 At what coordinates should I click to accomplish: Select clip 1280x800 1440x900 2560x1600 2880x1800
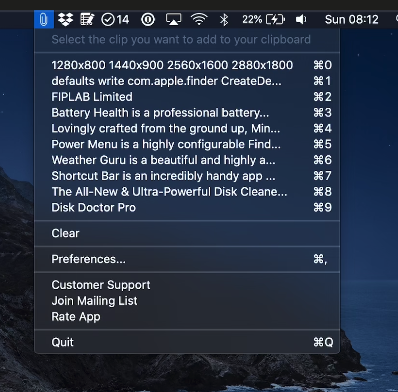(x=187, y=65)
